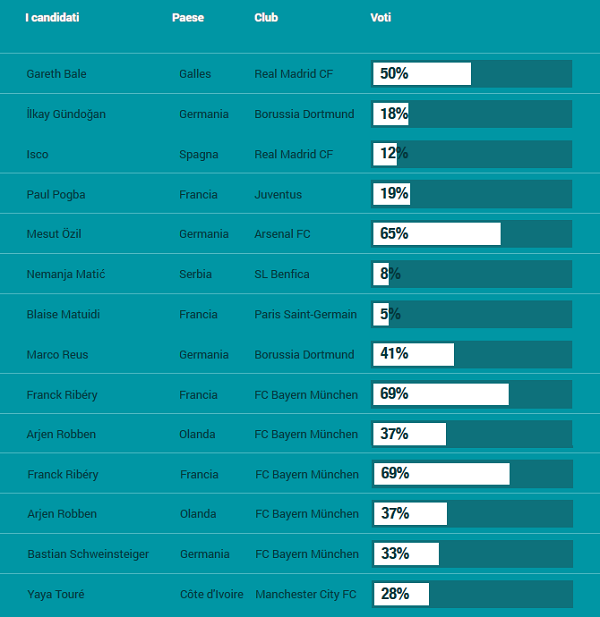Click on Blaise Matuidi's name

click(63, 314)
